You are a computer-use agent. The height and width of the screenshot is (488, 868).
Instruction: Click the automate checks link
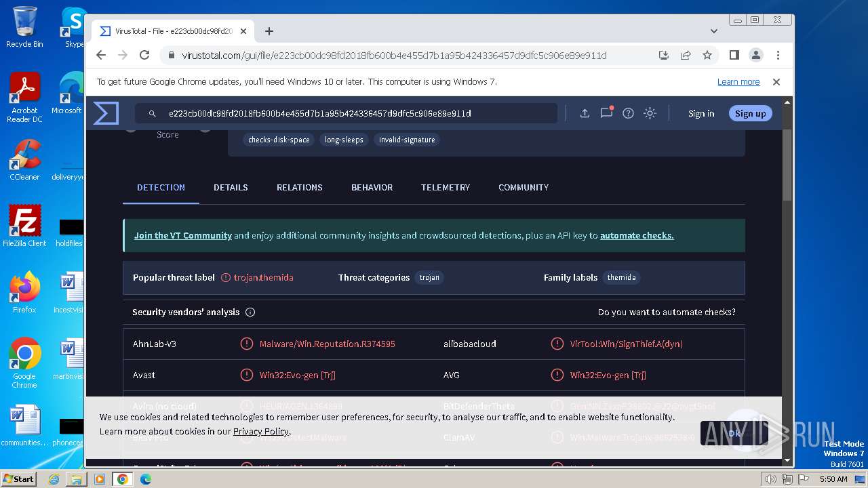[x=637, y=236]
